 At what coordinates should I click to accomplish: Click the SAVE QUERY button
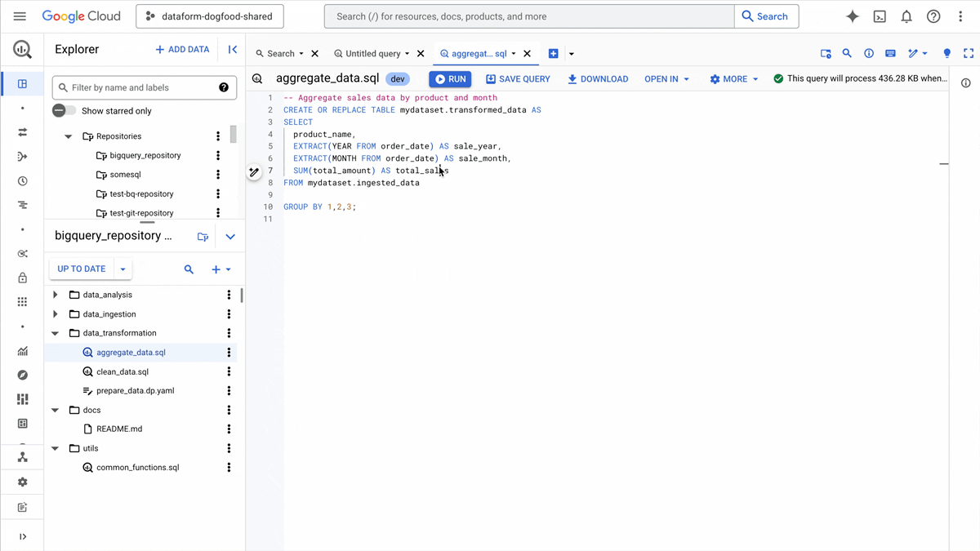tap(518, 79)
